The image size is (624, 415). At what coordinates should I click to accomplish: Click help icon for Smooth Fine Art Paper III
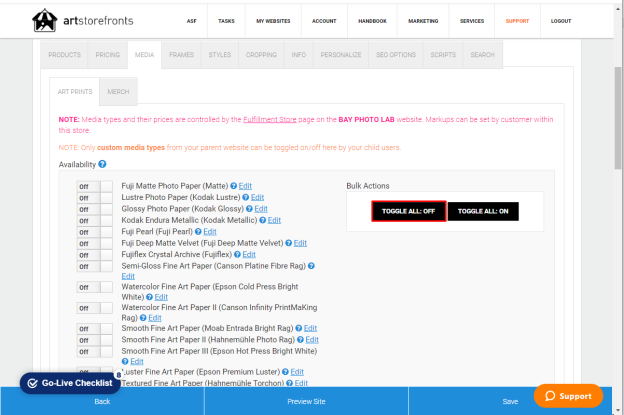tap(125, 361)
